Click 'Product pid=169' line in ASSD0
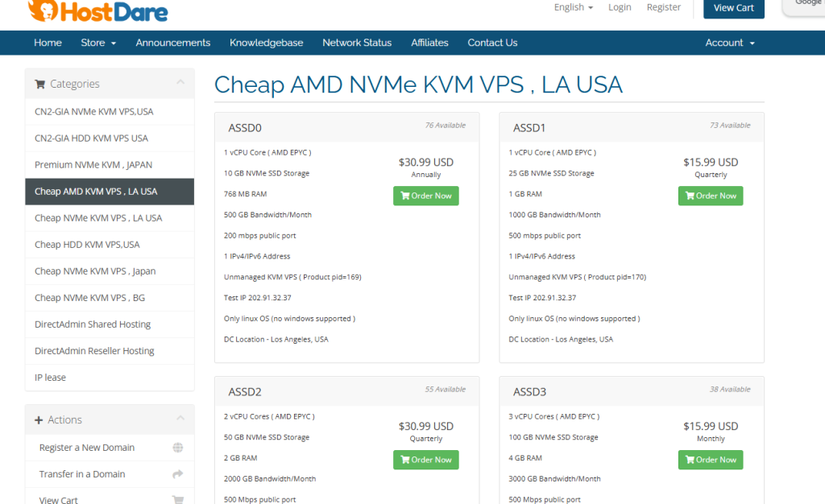The height and width of the screenshot is (504, 825). pos(292,278)
